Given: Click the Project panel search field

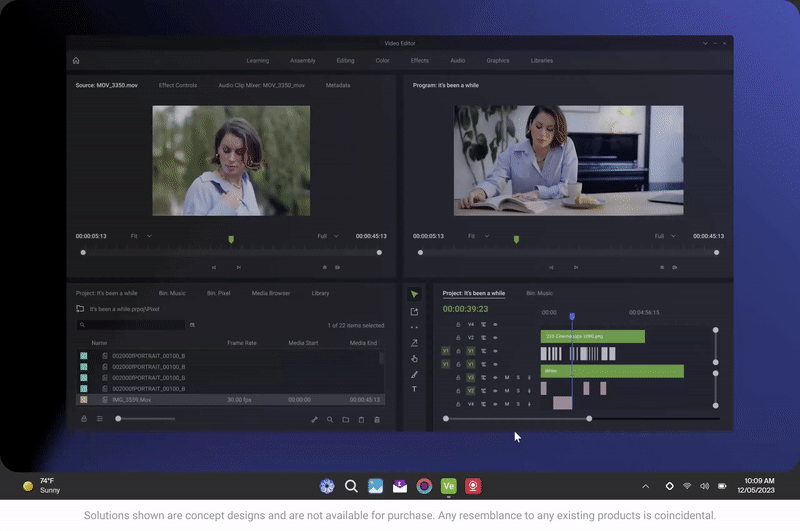Looking at the screenshot, I should 131,325.
